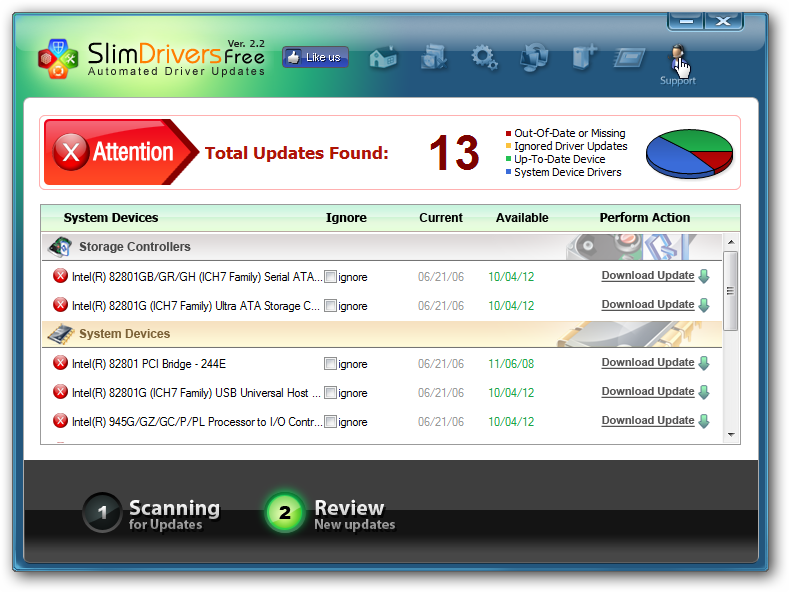Screen dimensions: 789x592
Task: Download Update for Ultra ATA Storage controller
Action: tap(648, 305)
